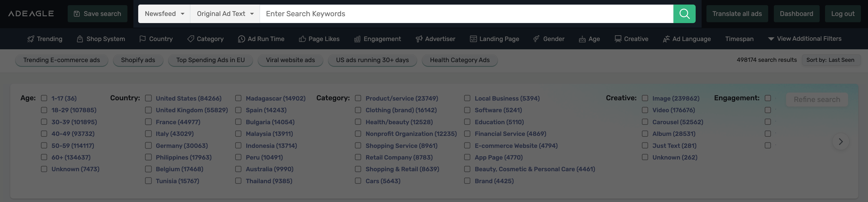Click the Save search button
This screenshot has height=202, width=868.
tap(97, 14)
